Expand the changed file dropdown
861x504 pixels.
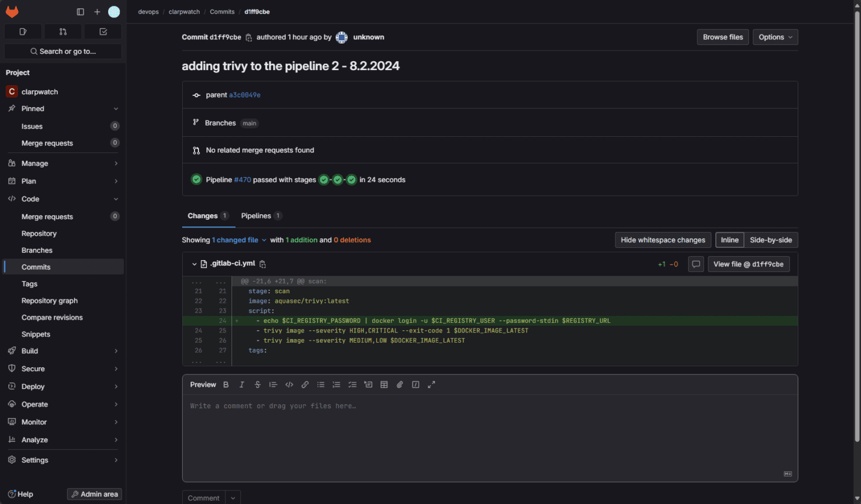[239, 240]
